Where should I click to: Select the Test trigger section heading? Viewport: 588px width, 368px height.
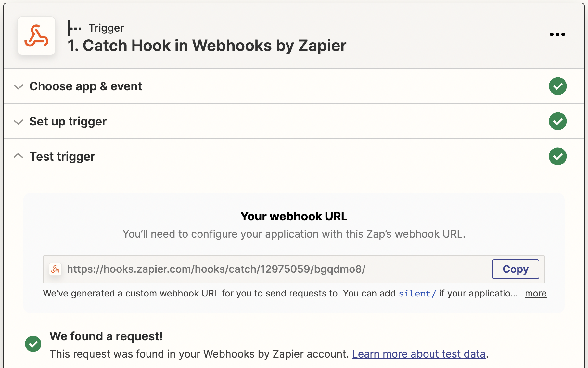point(62,156)
